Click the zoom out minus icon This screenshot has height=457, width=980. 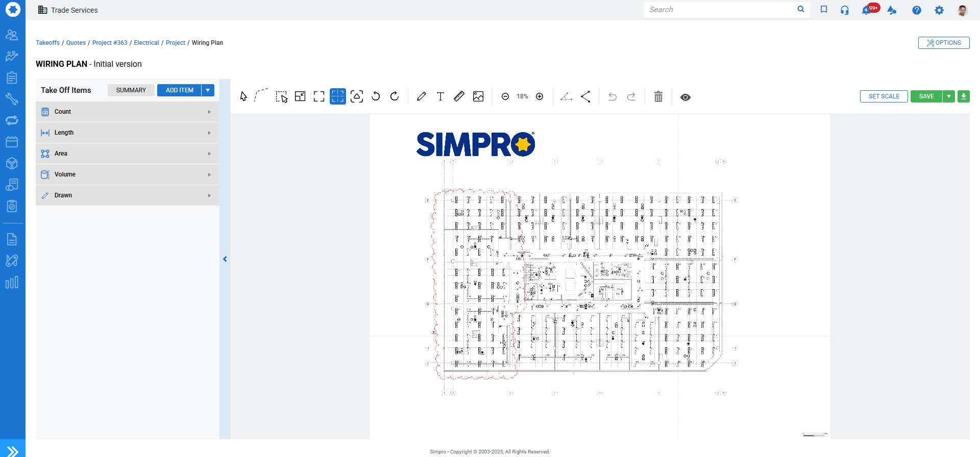pos(505,96)
